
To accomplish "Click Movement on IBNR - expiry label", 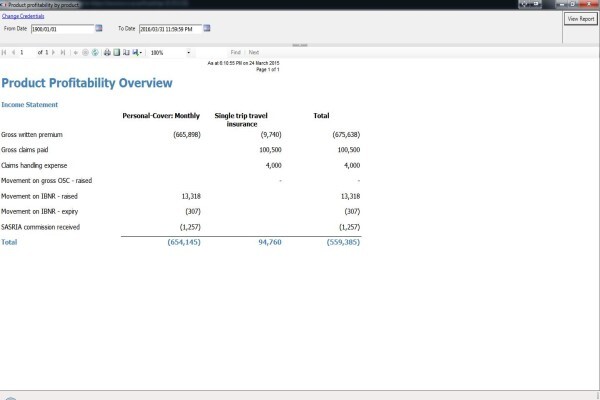I will [39, 211].
